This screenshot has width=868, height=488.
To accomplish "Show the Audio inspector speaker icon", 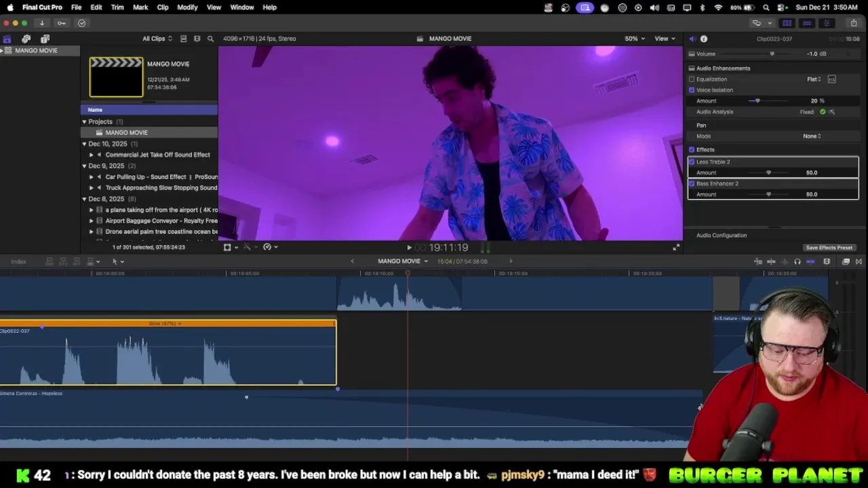I will coord(692,39).
